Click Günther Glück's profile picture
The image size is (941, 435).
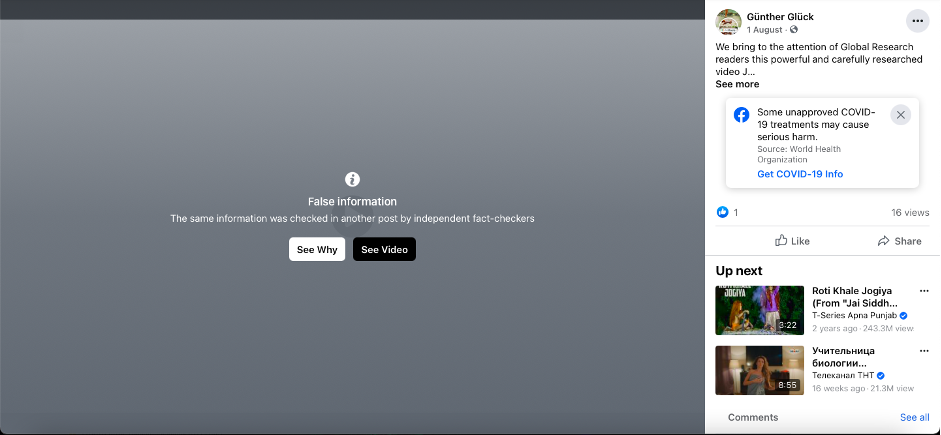click(729, 22)
